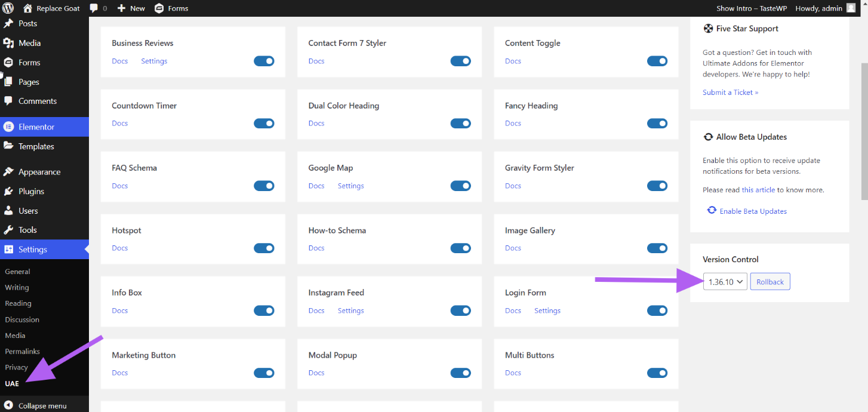868x412 pixels.
Task: Open the comments bubble icon in admin bar
Action: pos(94,8)
